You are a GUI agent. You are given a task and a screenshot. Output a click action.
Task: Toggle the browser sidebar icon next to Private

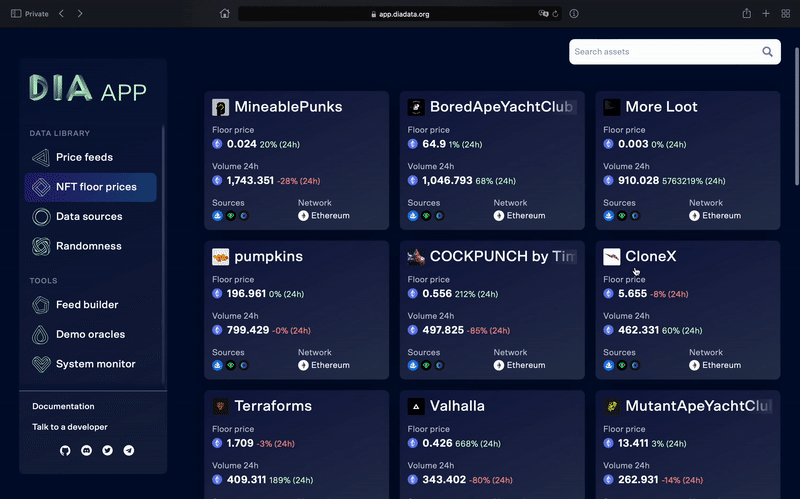point(16,14)
